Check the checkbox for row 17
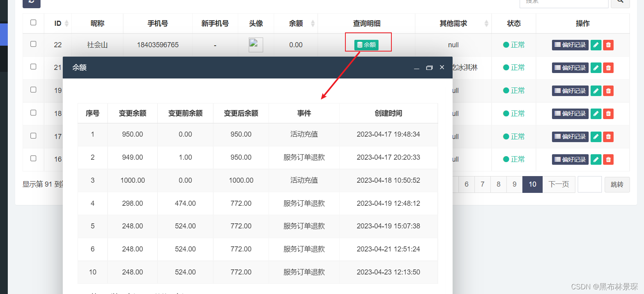 tap(34, 136)
